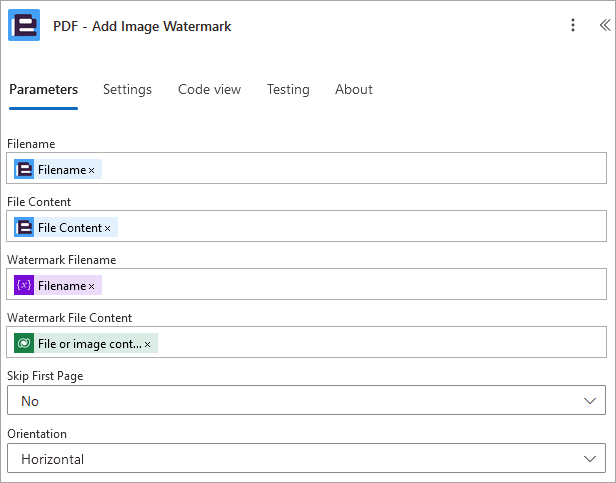Select the Parameters tab

(43, 90)
